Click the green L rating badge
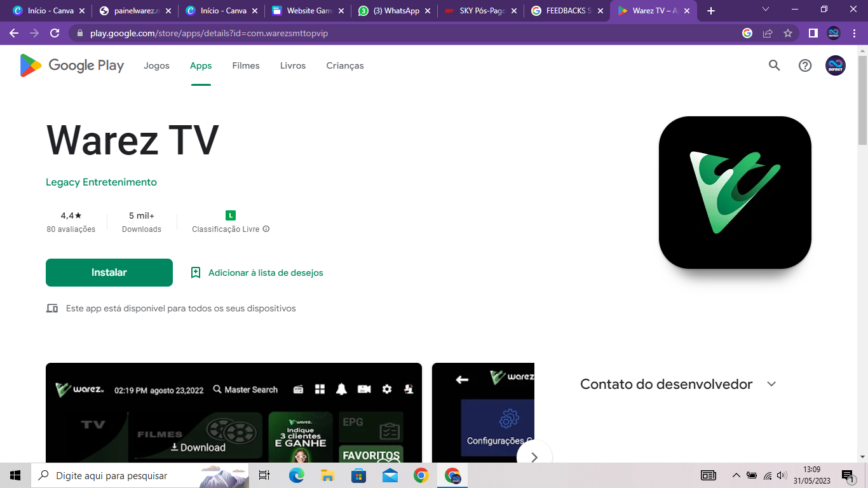This screenshot has width=868, height=488. pyautogui.click(x=231, y=215)
